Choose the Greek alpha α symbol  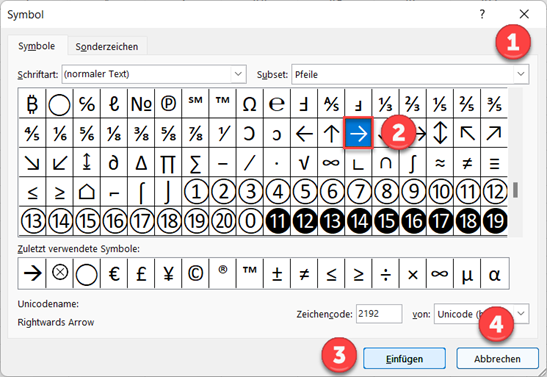(494, 274)
